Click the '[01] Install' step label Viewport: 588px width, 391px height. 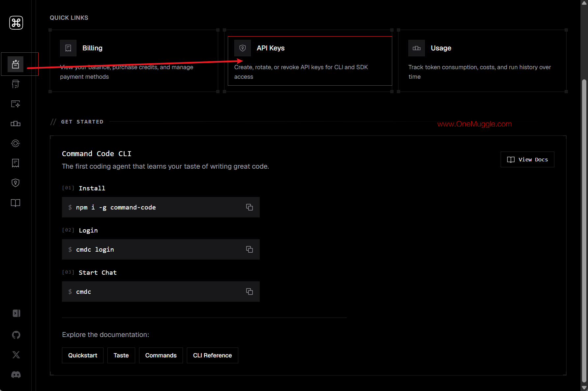(84, 188)
